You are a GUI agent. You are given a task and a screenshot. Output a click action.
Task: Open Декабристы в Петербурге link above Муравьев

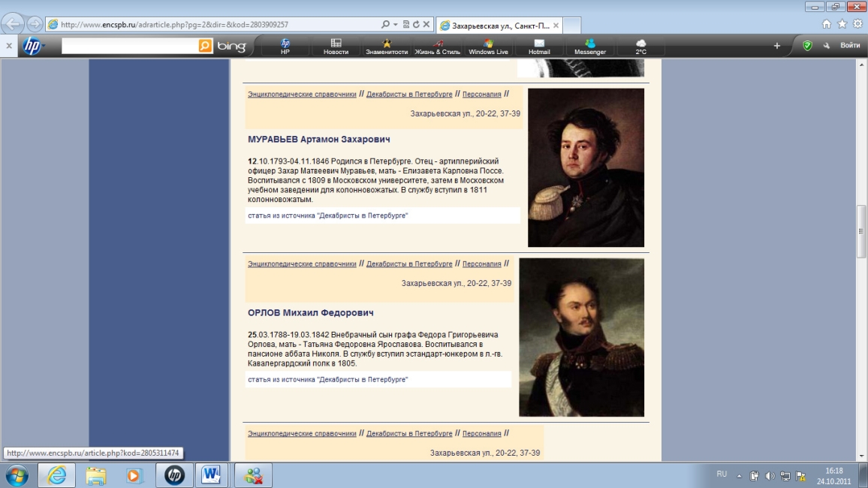(x=409, y=94)
